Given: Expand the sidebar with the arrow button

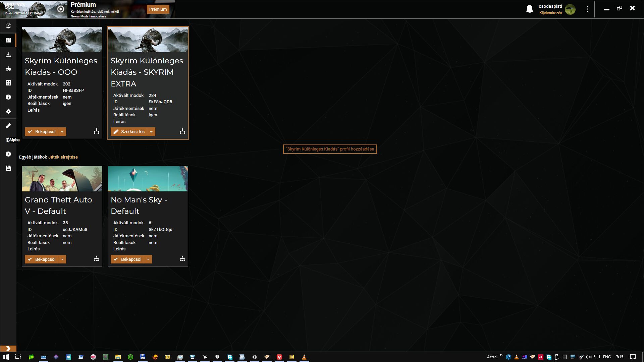Looking at the screenshot, I should (8, 349).
